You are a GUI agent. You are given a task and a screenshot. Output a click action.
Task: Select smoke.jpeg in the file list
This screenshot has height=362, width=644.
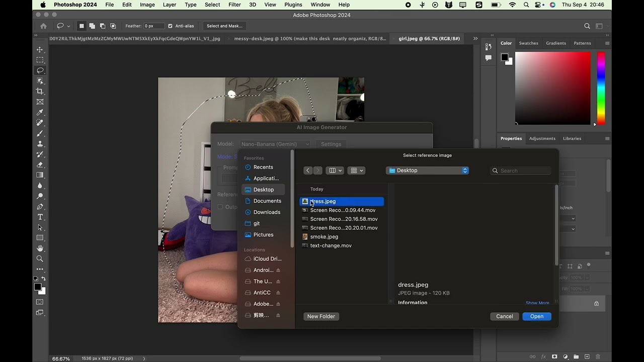click(x=342, y=237)
